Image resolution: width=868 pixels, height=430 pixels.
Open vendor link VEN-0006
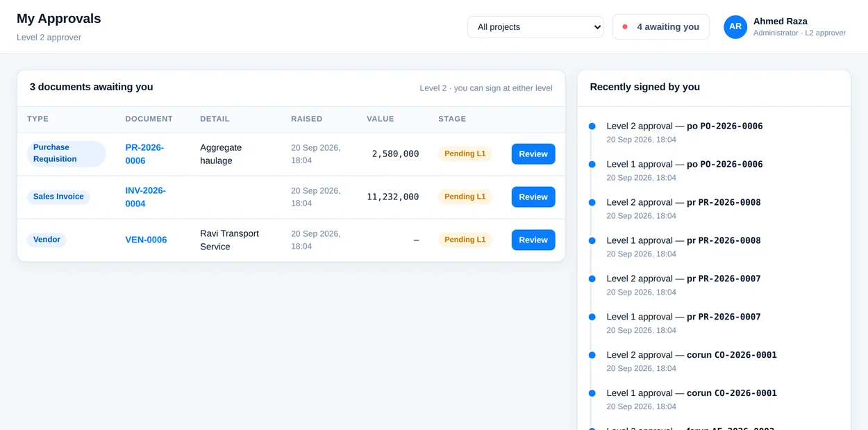coord(146,240)
